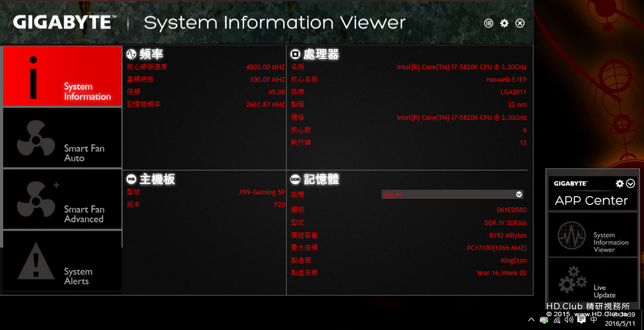Click the 8192 MBytes module size

[508, 236]
